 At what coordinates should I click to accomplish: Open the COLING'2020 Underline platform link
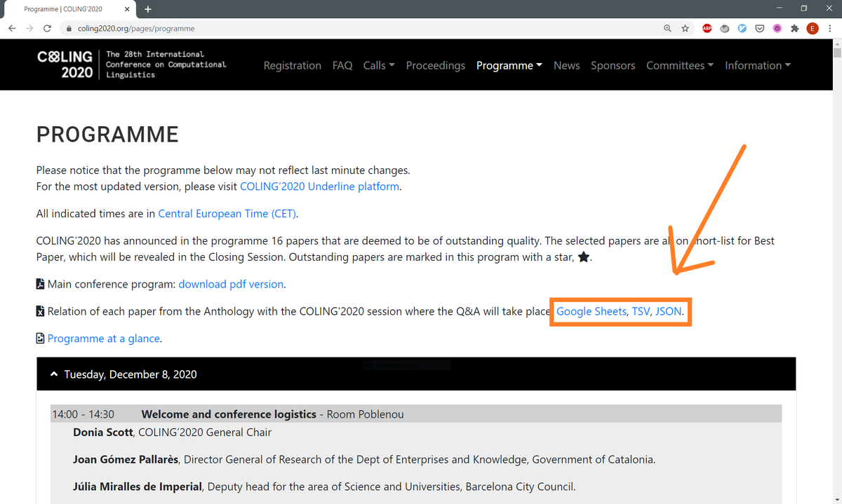(319, 186)
